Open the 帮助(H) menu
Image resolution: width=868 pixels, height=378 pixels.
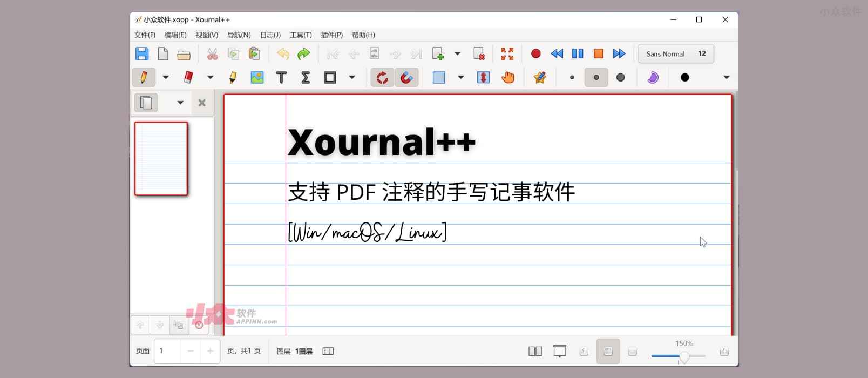point(363,35)
